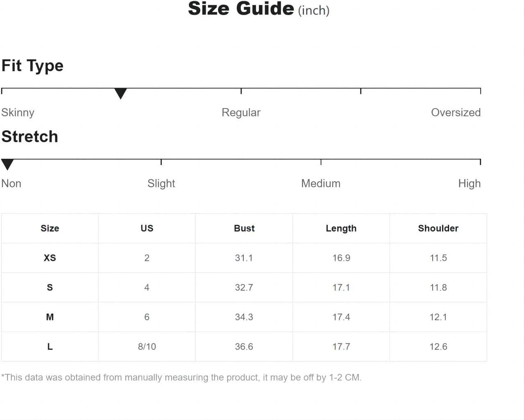This screenshot has width=524, height=420.
Task: Click the 8/10 US size cell
Action: [147, 347]
